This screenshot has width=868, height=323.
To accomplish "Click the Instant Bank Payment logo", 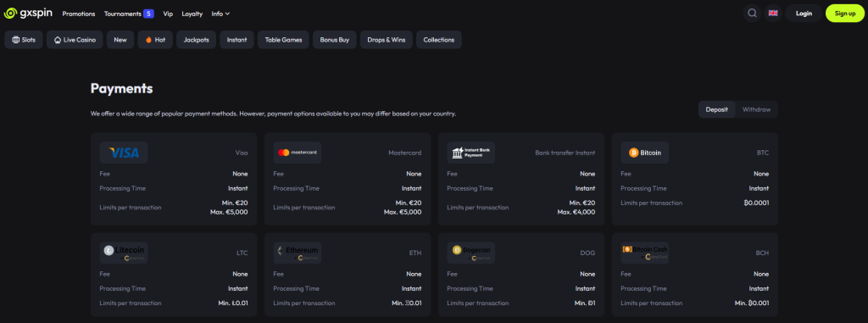I will tap(471, 153).
